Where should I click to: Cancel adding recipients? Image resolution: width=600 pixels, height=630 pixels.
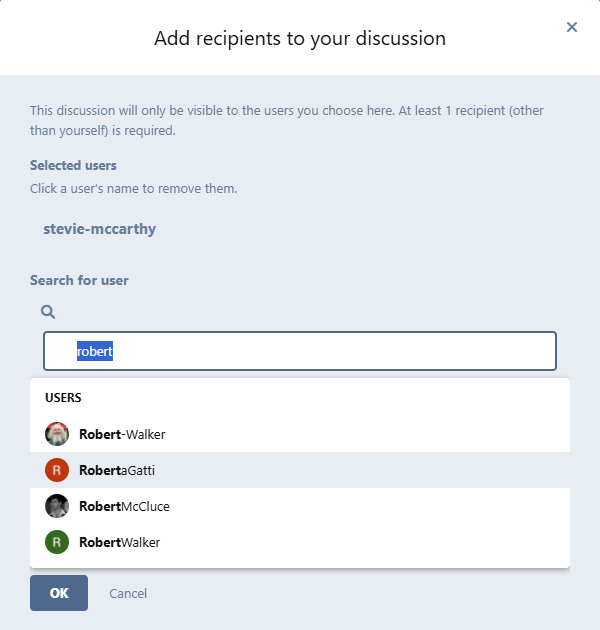pyautogui.click(x=128, y=593)
